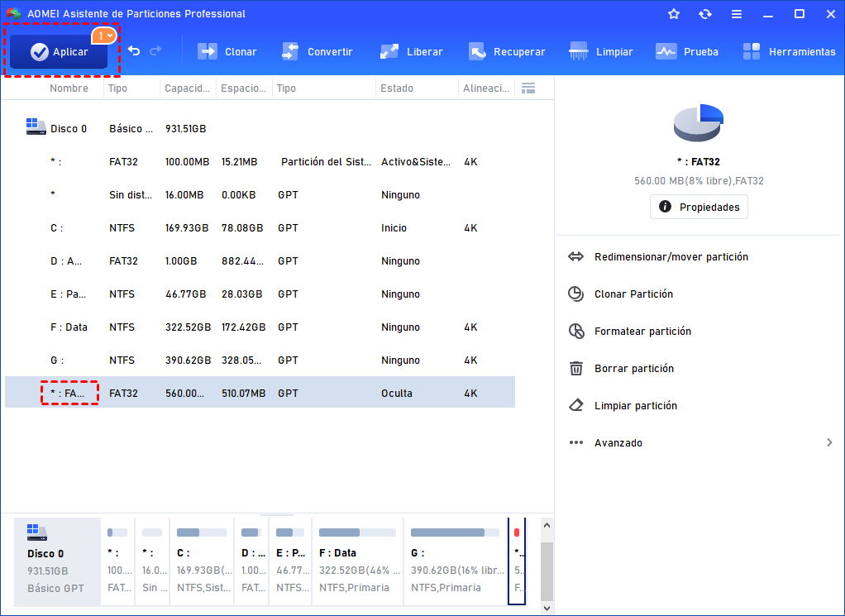Viewport: 845px width, 616px height.
Task: Select the Disco 0 block in the disk map
Action: click(57, 561)
